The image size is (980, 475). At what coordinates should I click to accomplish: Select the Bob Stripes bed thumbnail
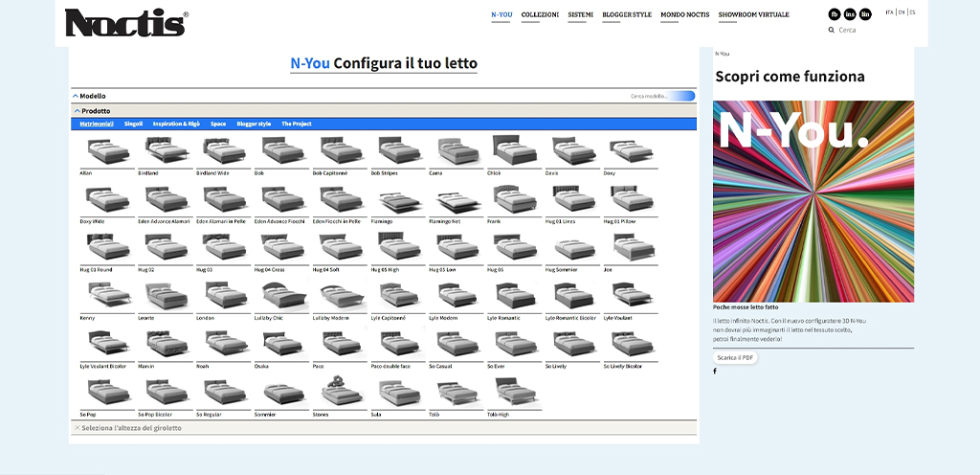pyautogui.click(x=398, y=151)
